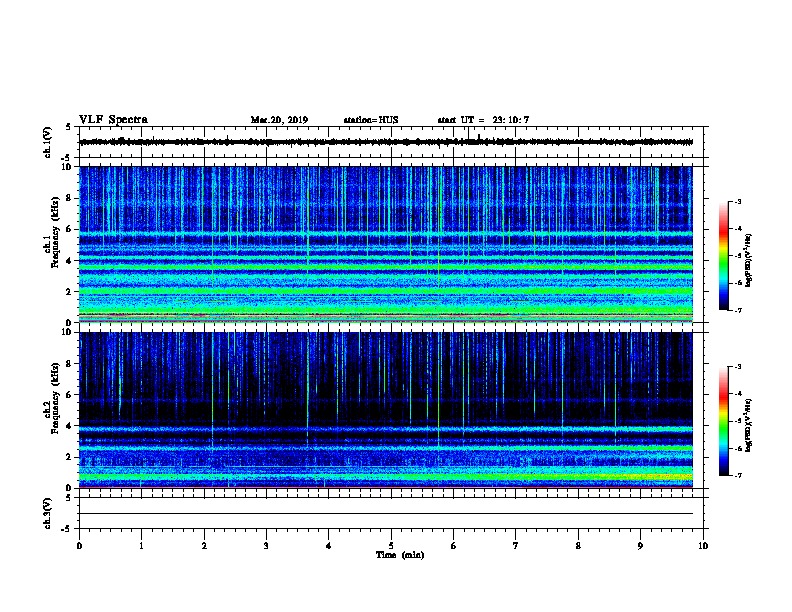Click the ch.1 voltage waveform trace

[386, 142]
